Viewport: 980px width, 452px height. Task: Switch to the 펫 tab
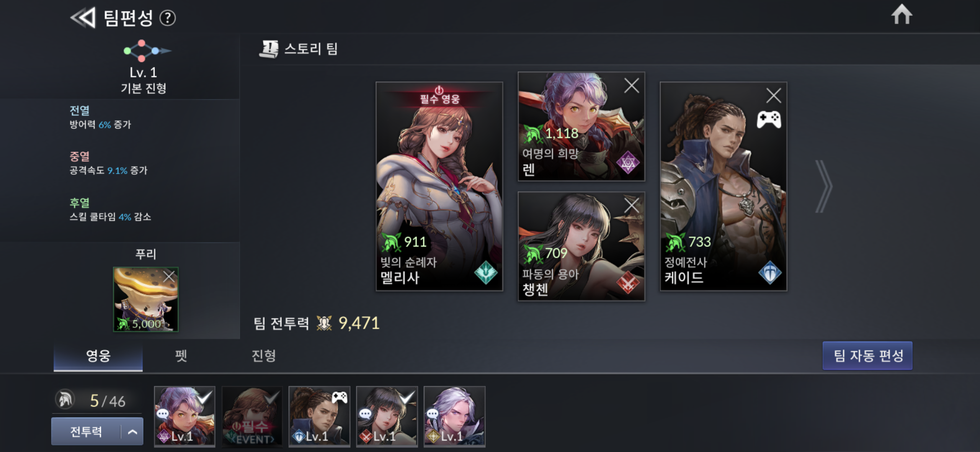181,356
